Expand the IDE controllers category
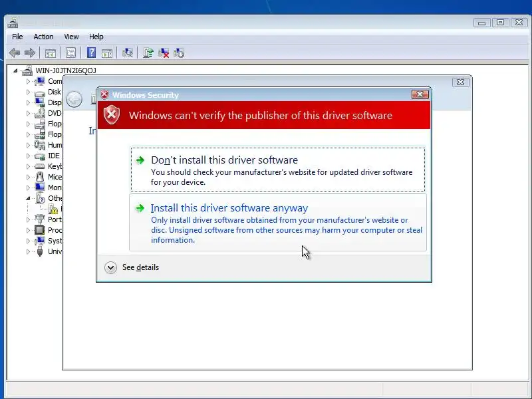 28,156
